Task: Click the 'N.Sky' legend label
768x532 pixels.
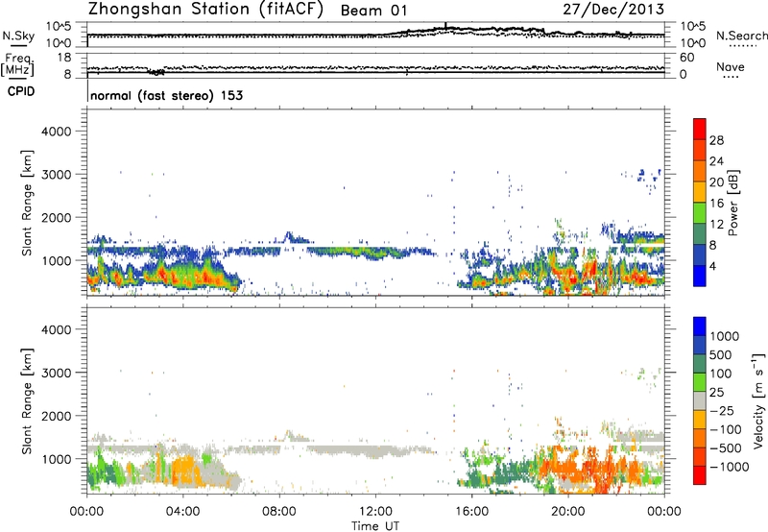Action: [18, 36]
